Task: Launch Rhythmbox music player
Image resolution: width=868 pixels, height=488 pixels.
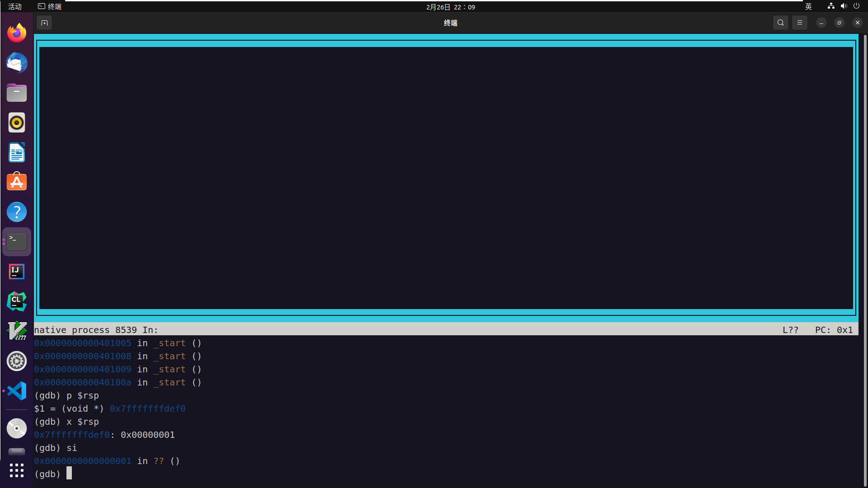Action: pyautogui.click(x=17, y=122)
